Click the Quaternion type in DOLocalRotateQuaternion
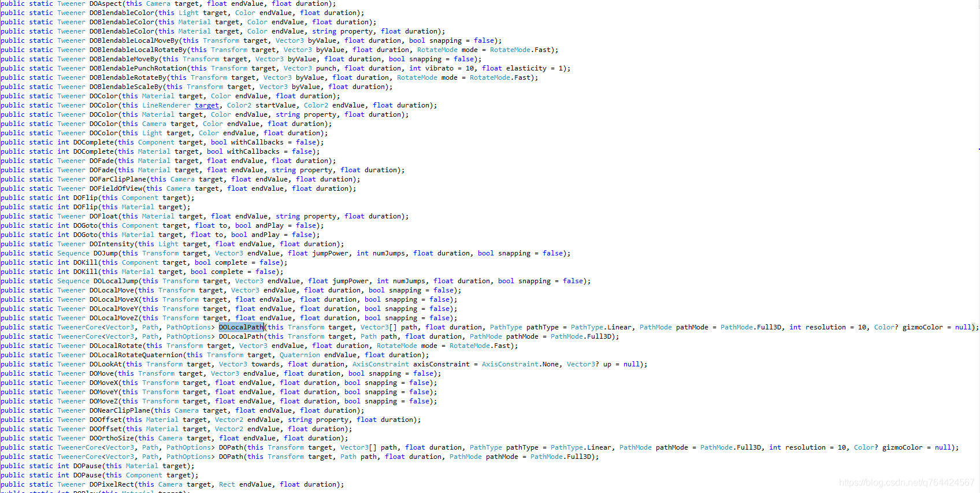Screen dimensions: 980x493 click(300, 355)
